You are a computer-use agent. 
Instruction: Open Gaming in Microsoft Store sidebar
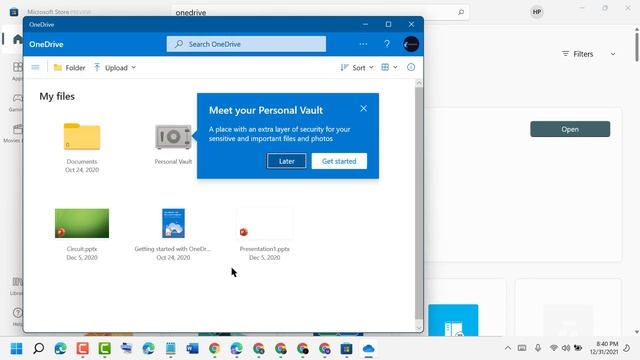(x=17, y=102)
